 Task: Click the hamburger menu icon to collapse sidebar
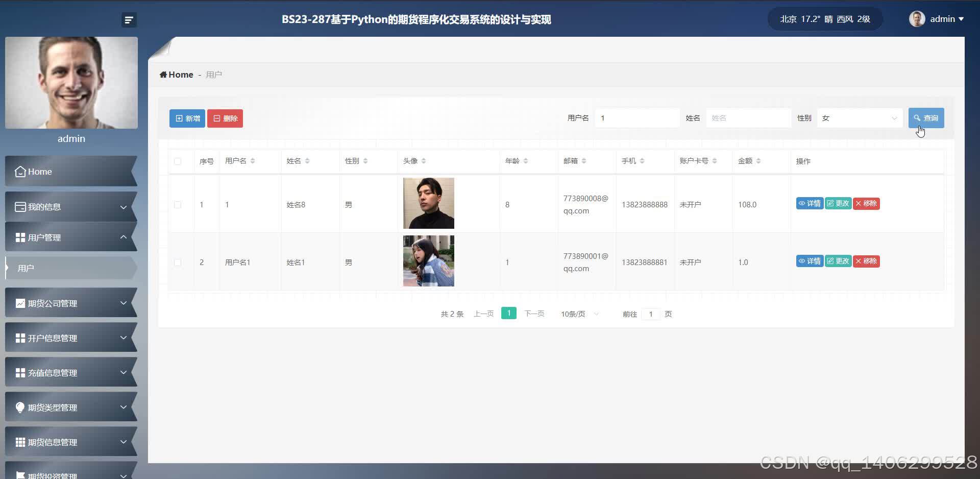point(128,19)
